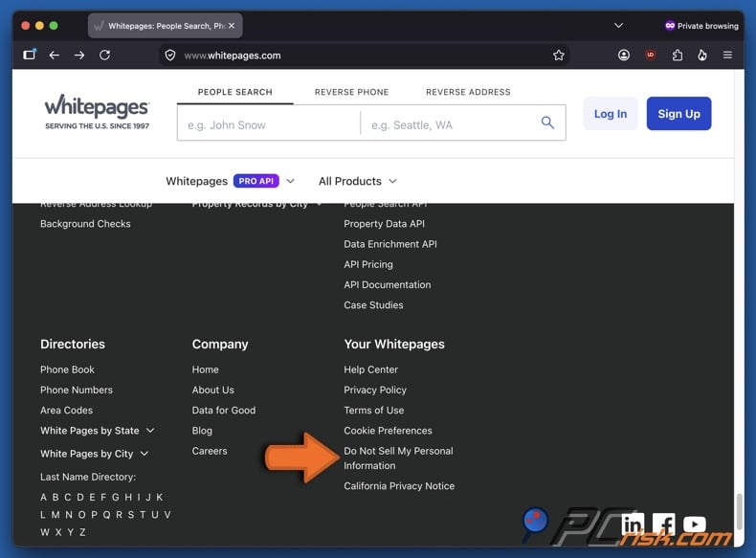Open last name directory letter A
This screenshot has width=756, height=558.
coord(43,497)
